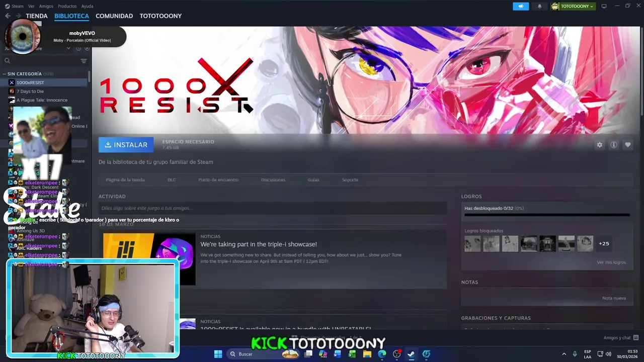Open the Ayuda menu
Image resolution: width=644 pixels, height=362 pixels.
tap(87, 6)
